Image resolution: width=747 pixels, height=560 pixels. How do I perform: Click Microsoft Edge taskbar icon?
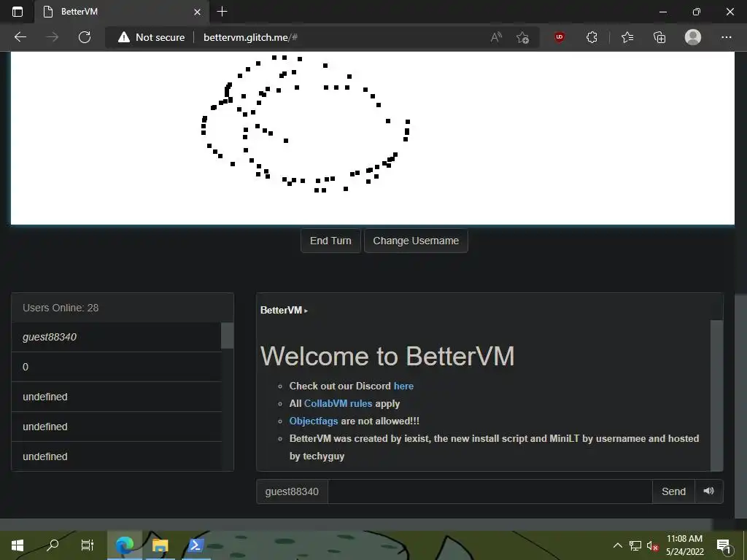coord(125,545)
